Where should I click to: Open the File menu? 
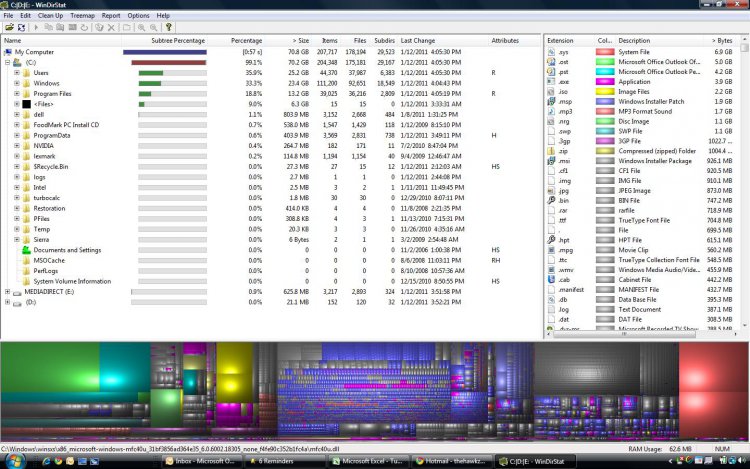click(8, 16)
